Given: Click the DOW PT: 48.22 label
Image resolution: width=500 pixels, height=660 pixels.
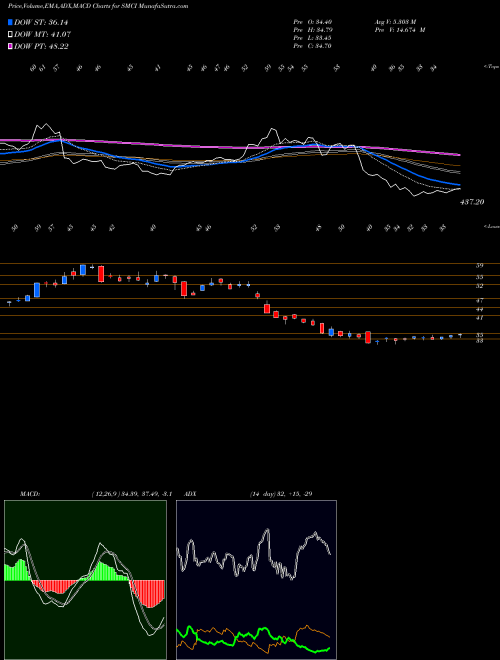Looking at the screenshot, I should click(41, 47).
